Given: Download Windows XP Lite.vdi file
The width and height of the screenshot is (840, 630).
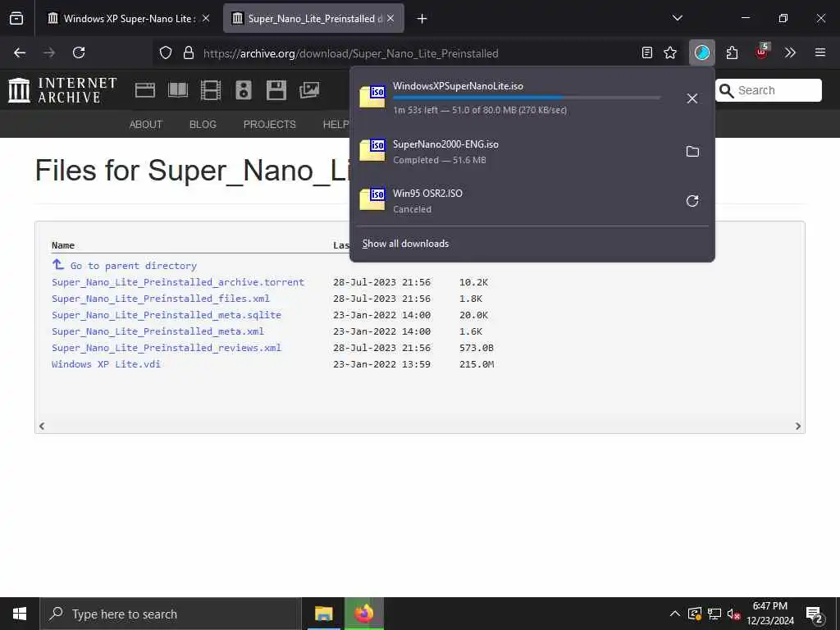Looking at the screenshot, I should [x=106, y=364].
